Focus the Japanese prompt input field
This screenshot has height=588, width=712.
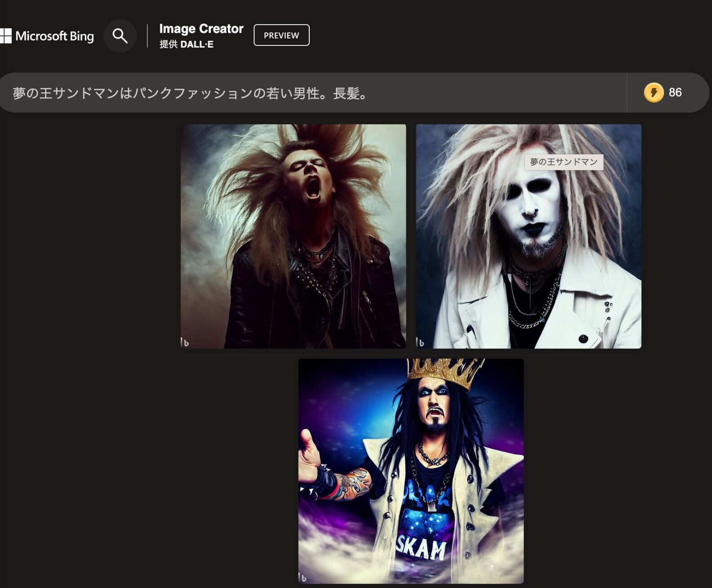coord(313,93)
